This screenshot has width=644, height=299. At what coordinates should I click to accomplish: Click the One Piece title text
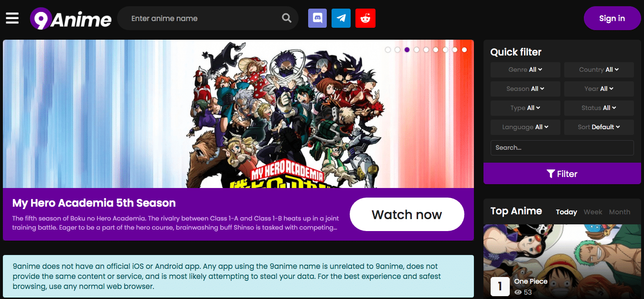pos(531,281)
